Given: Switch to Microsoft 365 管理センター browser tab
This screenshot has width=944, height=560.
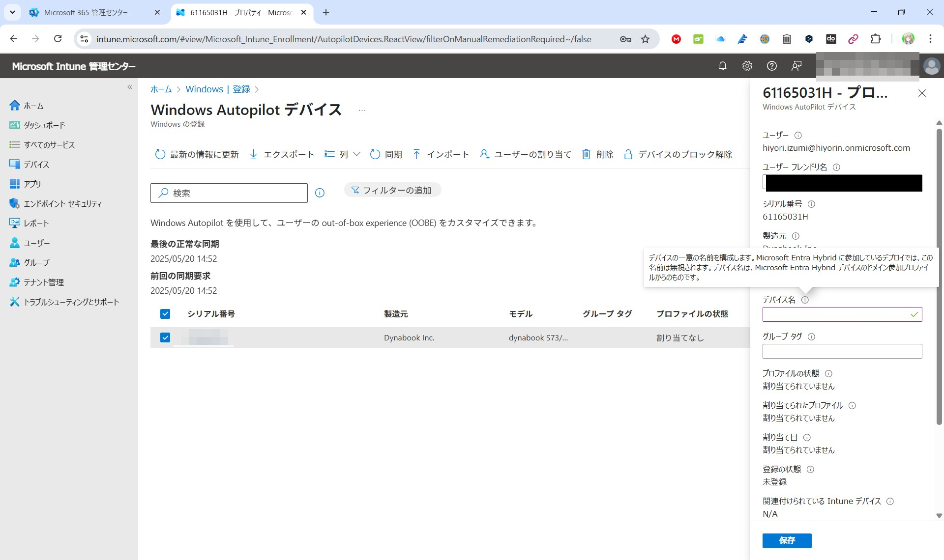Looking at the screenshot, I should 94,13.
